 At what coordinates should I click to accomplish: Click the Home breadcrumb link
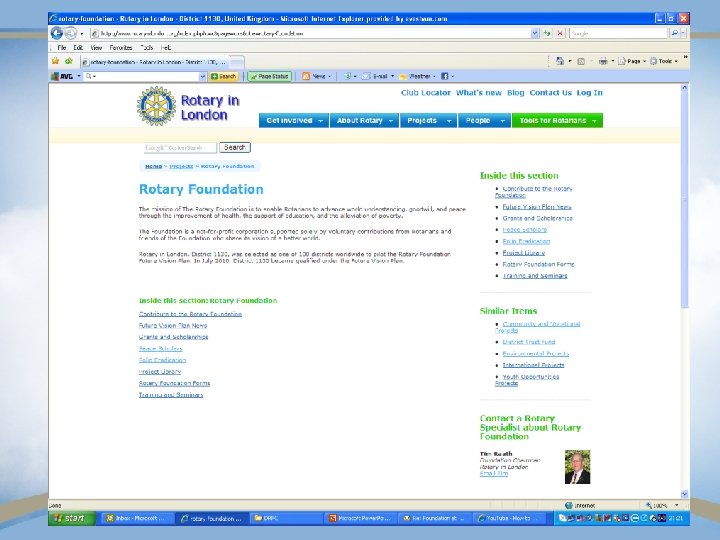tap(153, 166)
